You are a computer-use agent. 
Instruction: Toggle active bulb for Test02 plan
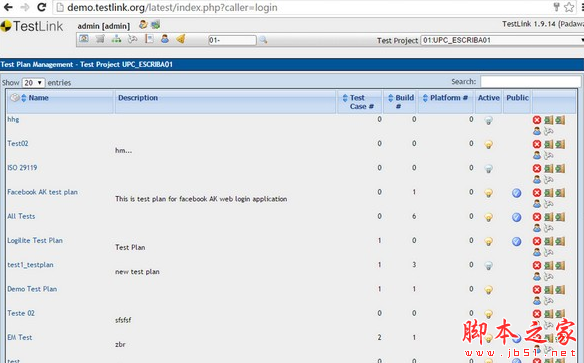(488, 144)
